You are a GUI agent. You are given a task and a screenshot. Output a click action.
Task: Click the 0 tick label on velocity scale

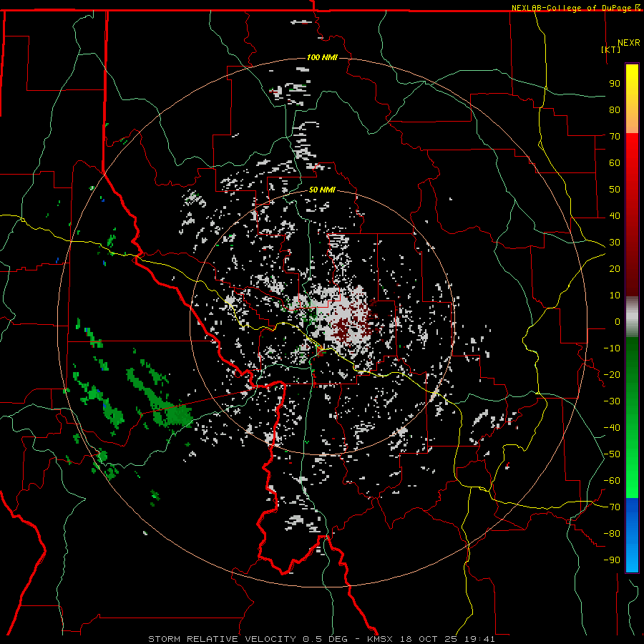pyautogui.click(x=618, y=322)
